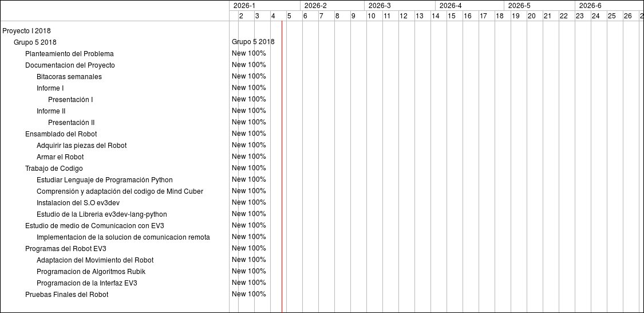Click the Planteamiento del Problema task
The height and width of the screenshot is (313, 644).
[x=69, y=54]
